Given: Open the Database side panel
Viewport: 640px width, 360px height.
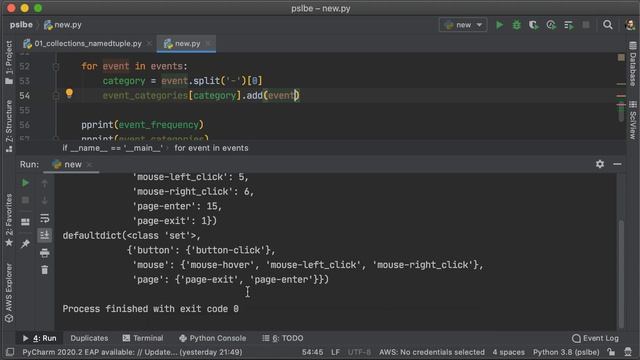Looking at the screenshot, I should (x=633, y=64).
